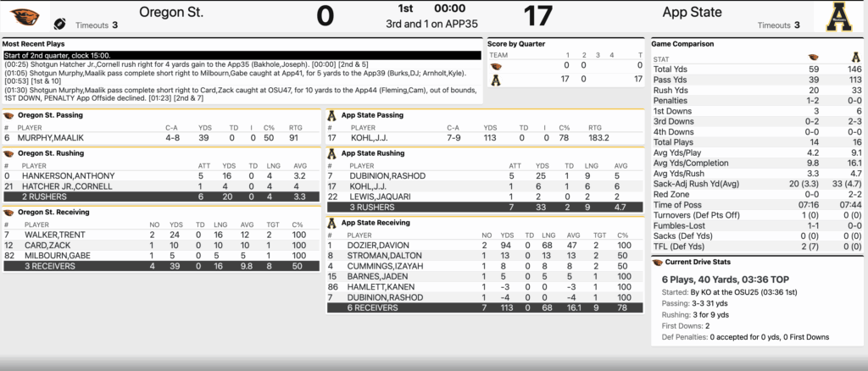Select WALKER,TRENT in Oregon St. Receiving
This screenshot has width=868, height=371.
(x=48, y=235)
